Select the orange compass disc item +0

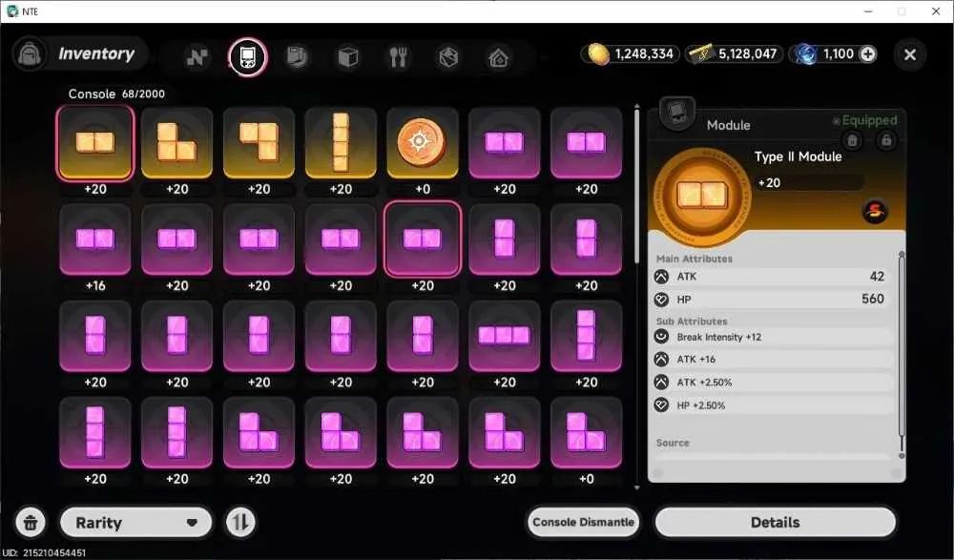pos(423,143)
